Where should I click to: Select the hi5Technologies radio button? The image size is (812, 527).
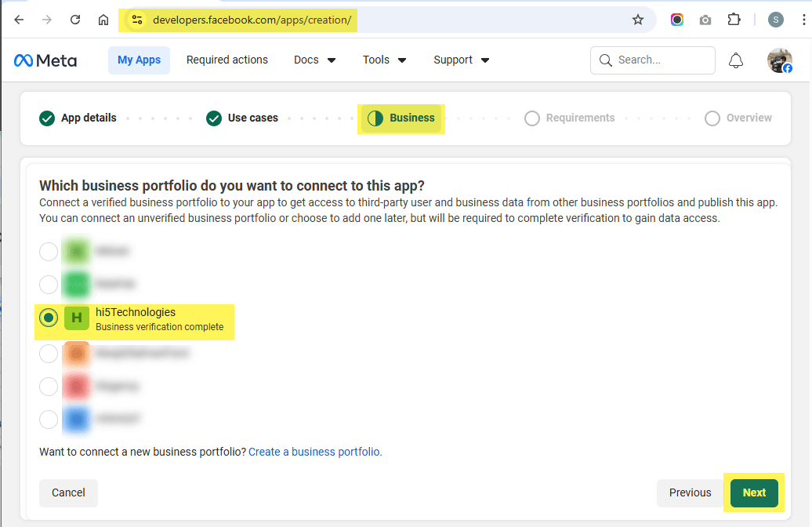[x=48, y=318]
